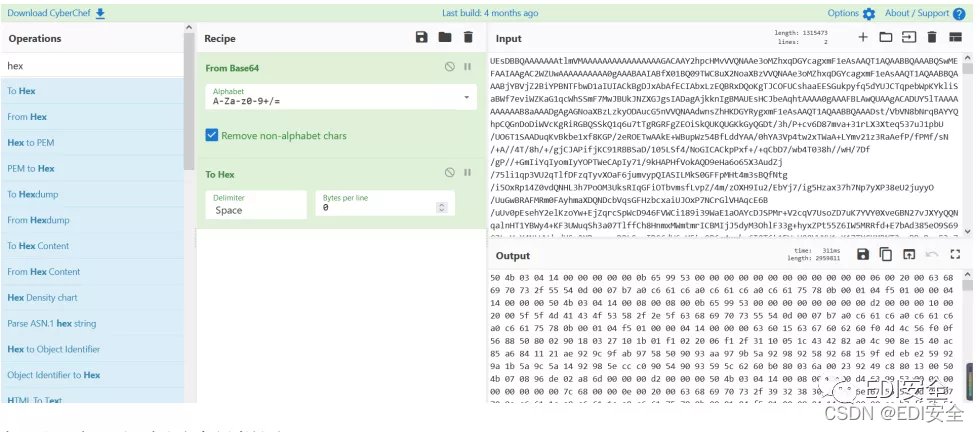Open the Delimiter Space dropdown

click(x=256, y=204)
